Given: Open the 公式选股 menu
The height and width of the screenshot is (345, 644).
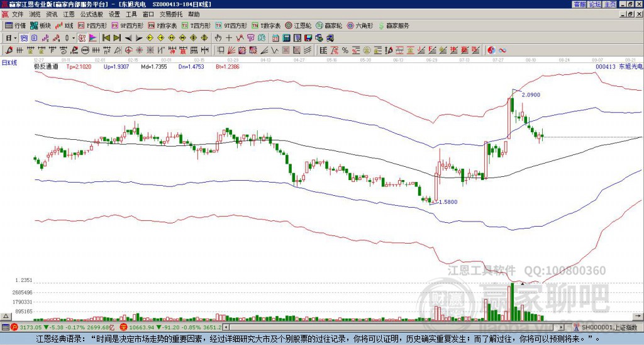Looking at the screenshot, I should click(x=92, y=14).
